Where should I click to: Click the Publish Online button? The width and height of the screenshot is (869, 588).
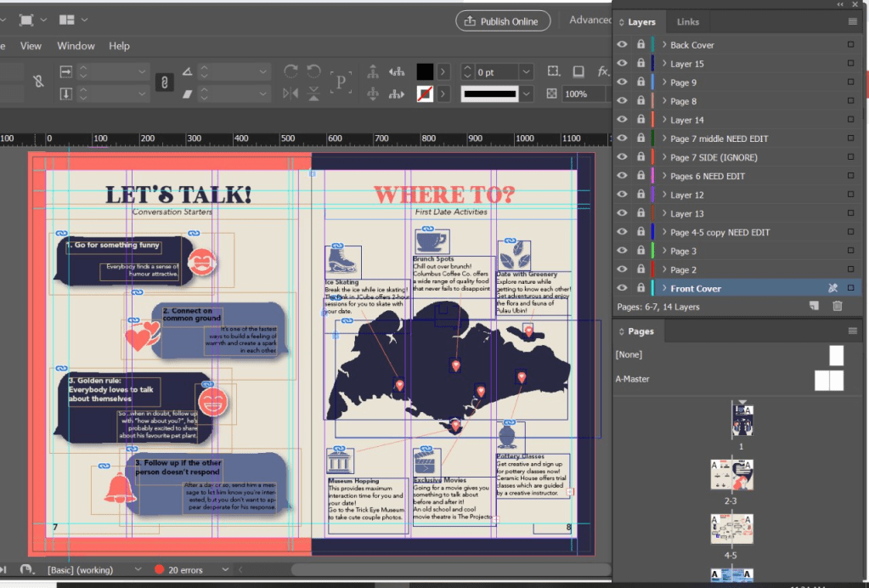pyautogui.click(x=503, y=21)
